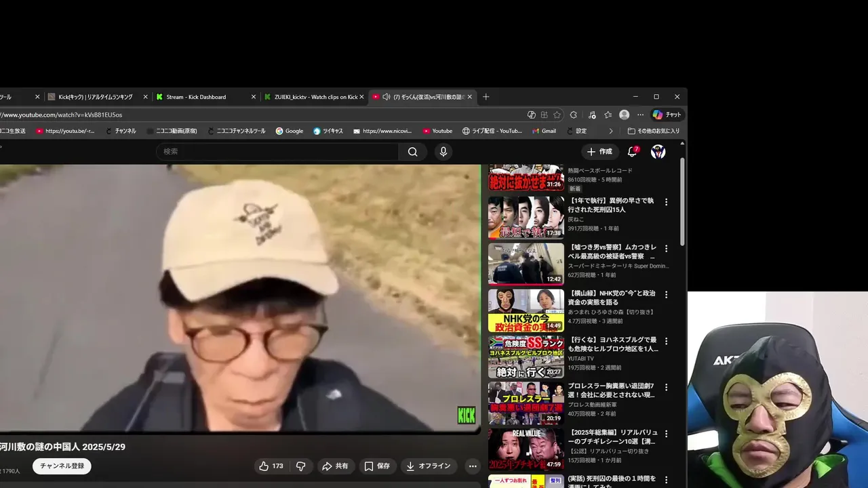The image size is (868, 488).
Task: Open NHK党の今 thumbnail 14:49
Action: [x=526, y=310]
